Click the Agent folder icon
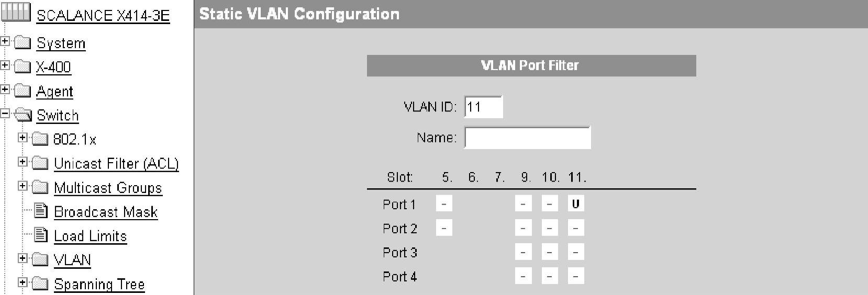 click(x=23, y=90)
